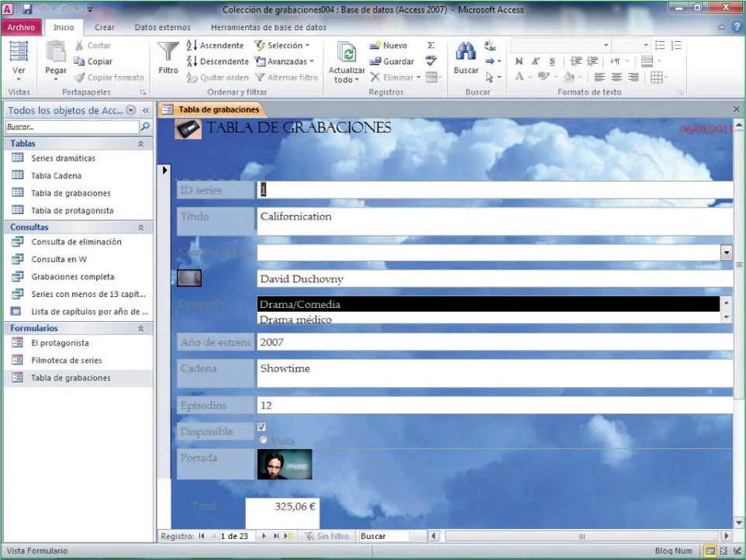746x560 pixels.
Task: Click the Totales sigma icon
Action: pos(431,46)
